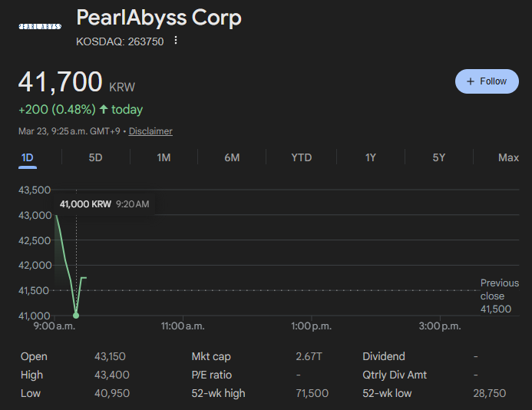532x410 pixels.
Task: Click the PearlAbyss company logo
Action: (x=39, y=26)
